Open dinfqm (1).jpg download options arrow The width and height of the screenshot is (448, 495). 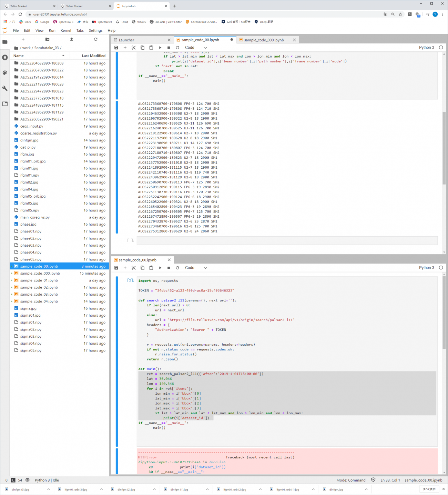(x=207, y=489)
